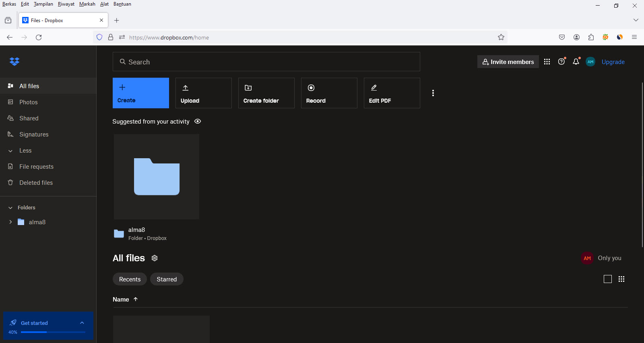Screen dimensions: 644x343
Task: Open the help question mark icon
Action: point(561,62)
